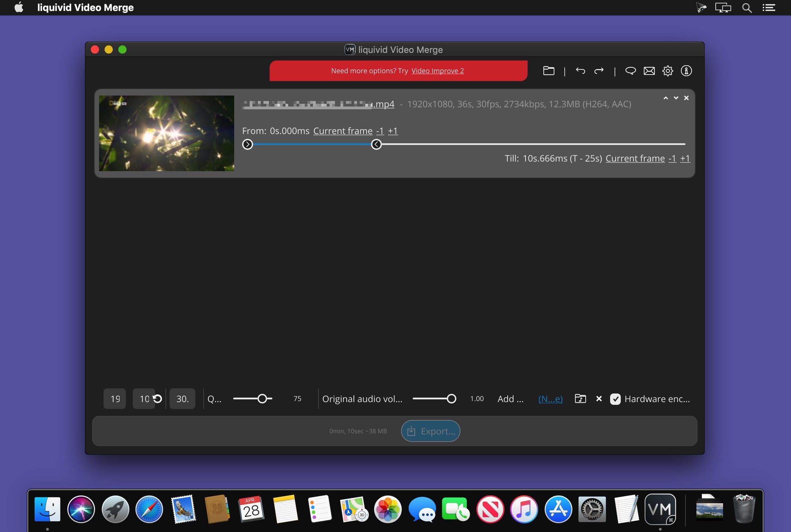Browse for a music file with the folder icon
The width and height of the screenshot is (791, 532).
(x=580, y=399)
